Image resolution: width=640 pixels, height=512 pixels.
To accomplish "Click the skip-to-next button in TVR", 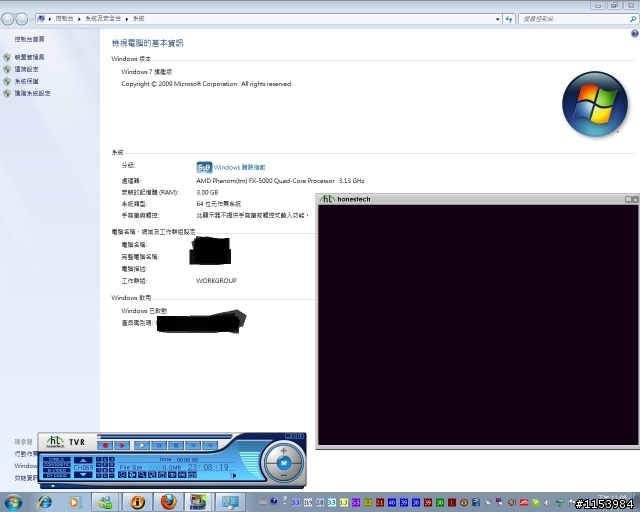I will click(x=210, y=445).
